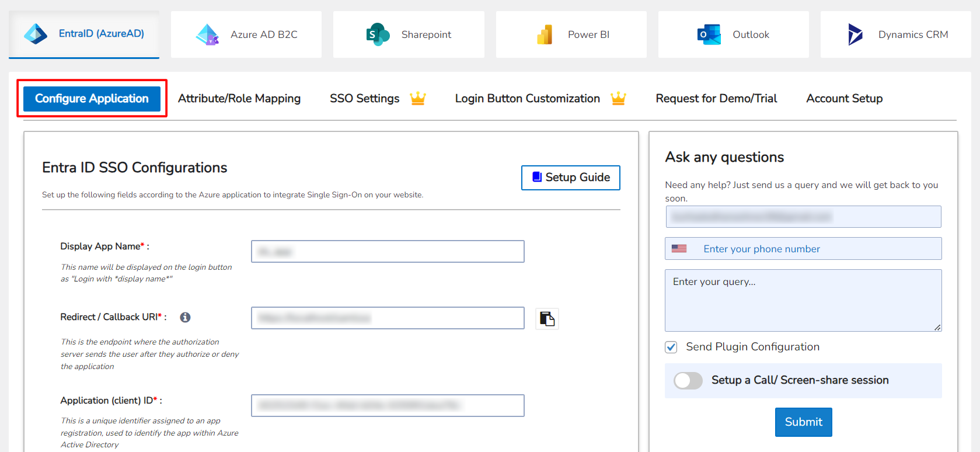Click the query text area resize handle

(937, 328)
